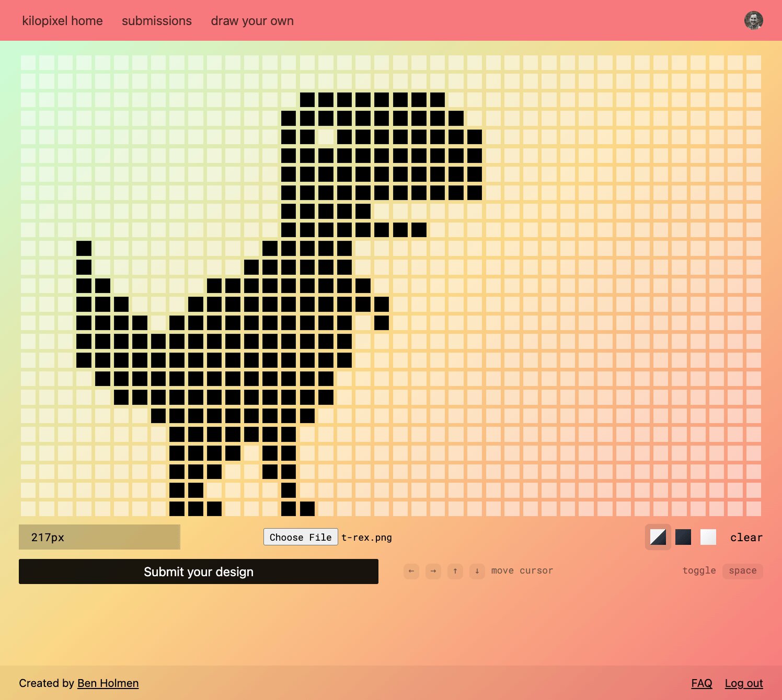The image size is (782, 700).
Task: Select the diagonal toggle-color mode swatch
Action: (658, 537)
